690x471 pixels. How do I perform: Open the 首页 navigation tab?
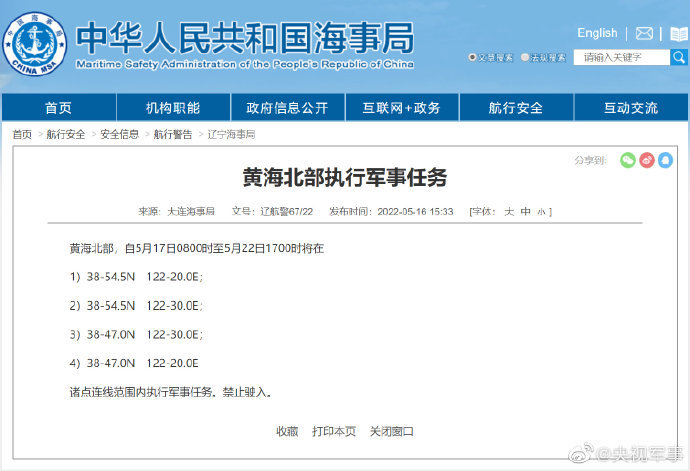(x=58, y=108)
